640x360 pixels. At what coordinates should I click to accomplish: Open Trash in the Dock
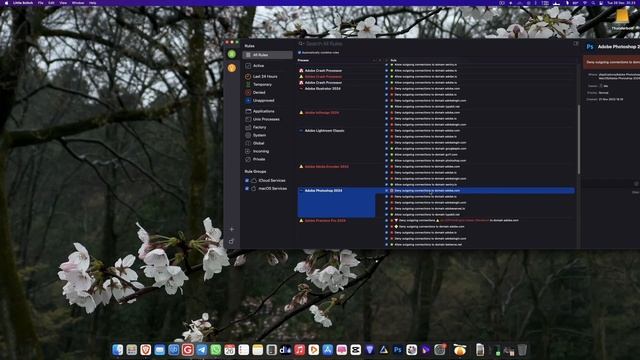click(x=522, y=350)
